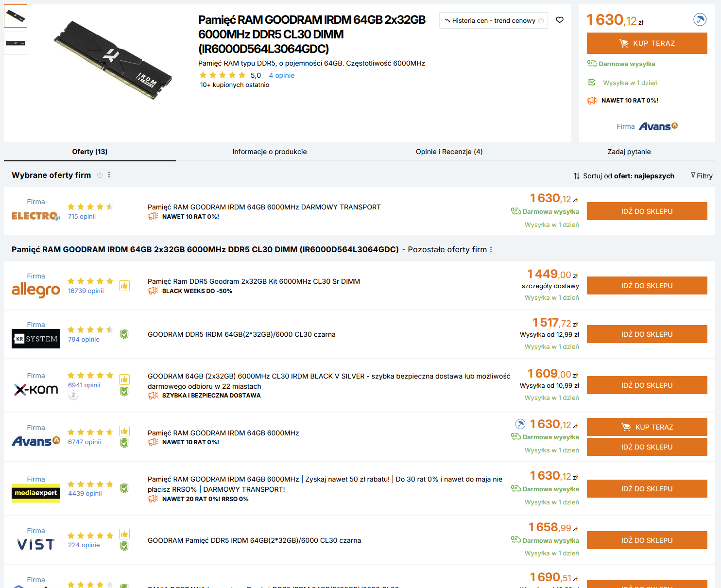Screen dimensions: 721x588
Task: Click green shield badge in KR System row
Action: point(124,334)
